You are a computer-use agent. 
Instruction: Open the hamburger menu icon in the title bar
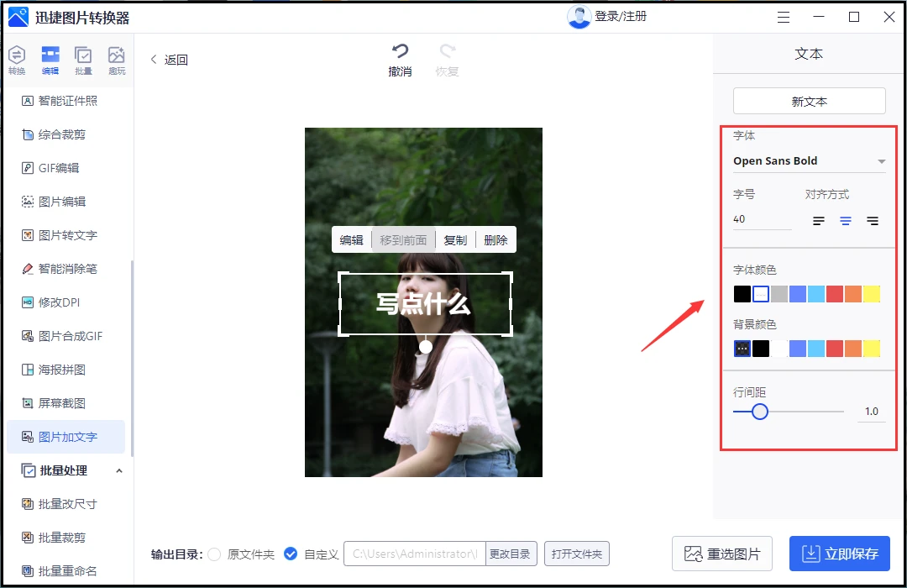784,18
